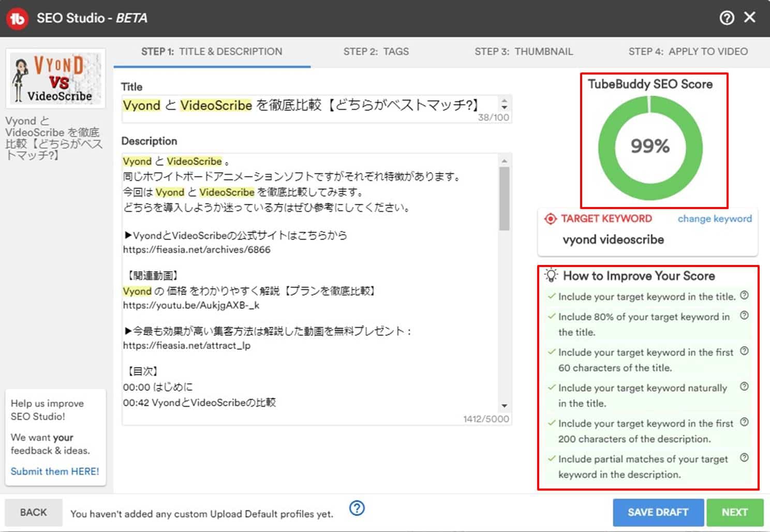This screenshot has height=532, width=770.
Task: Click the TubeBuddy logo icon
Action: point(17,18)
